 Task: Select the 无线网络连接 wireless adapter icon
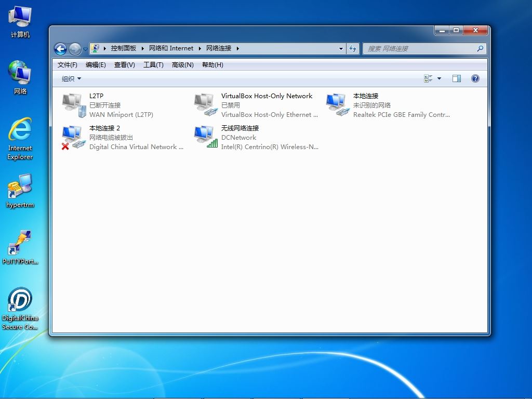[x=206, y=137]
